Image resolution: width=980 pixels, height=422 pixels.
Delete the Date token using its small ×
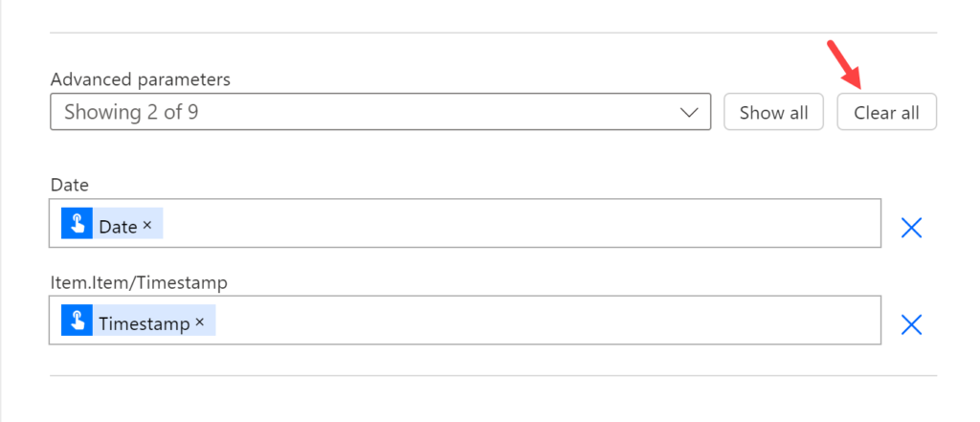click(147, 225)
